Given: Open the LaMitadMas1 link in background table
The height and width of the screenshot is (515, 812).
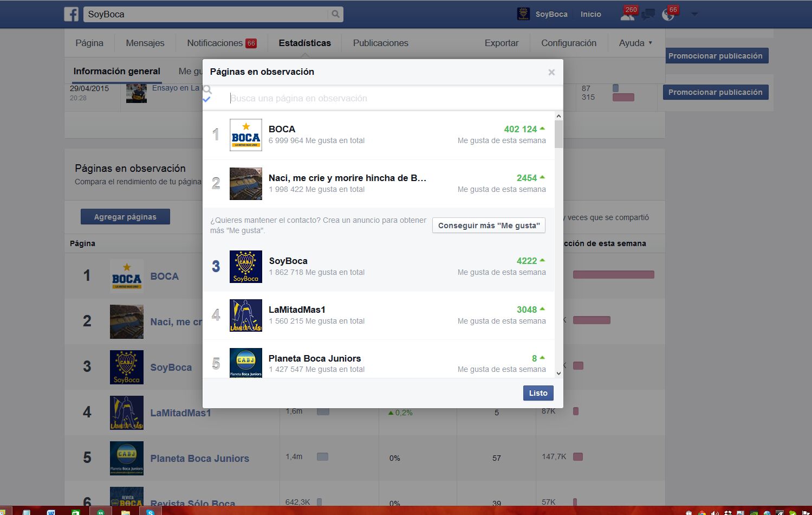Looking at the screenshot, I should (180, 413).
